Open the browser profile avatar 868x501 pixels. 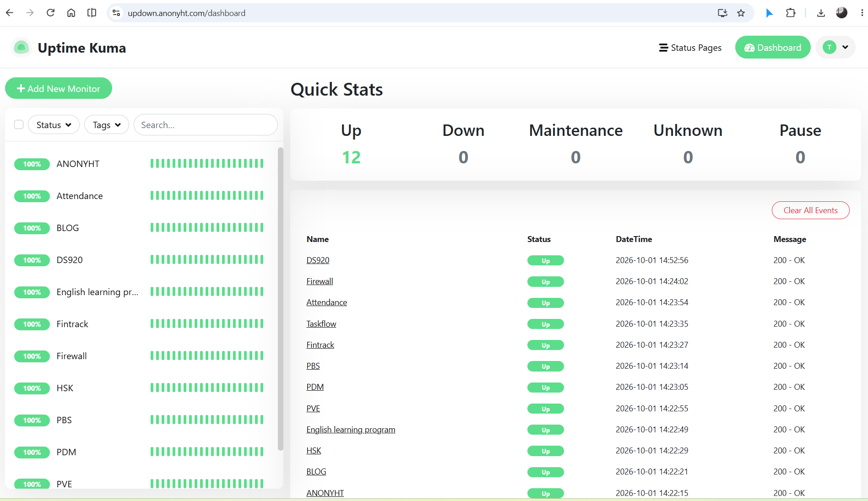pos(841,13)
